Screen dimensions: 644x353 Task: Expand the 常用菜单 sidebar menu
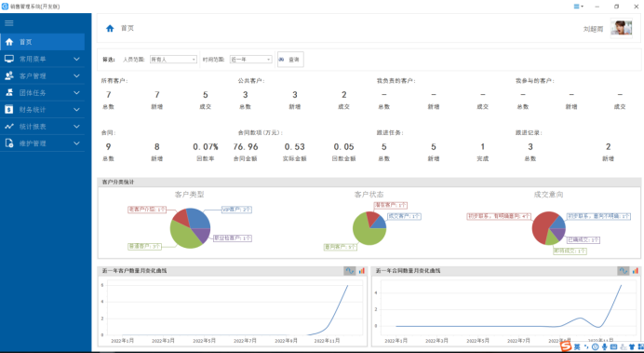(x=42, y=60)
